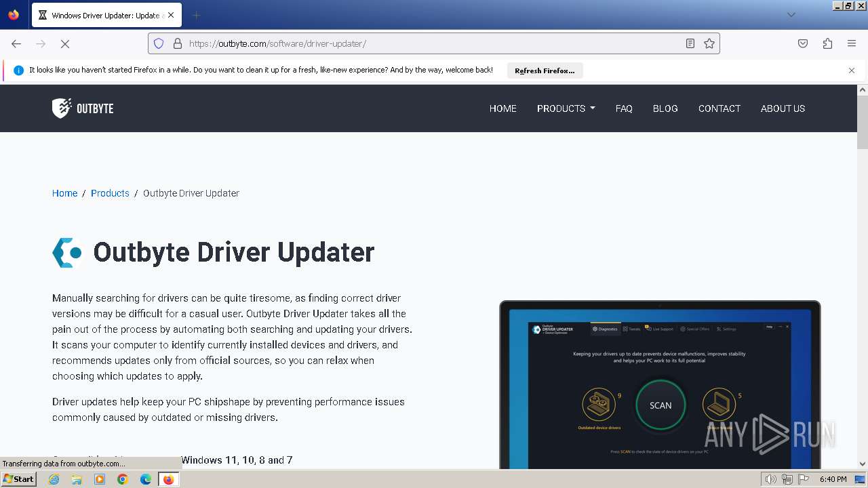This screenshot has height=488, width=868.
Task: Open the Windows Start menu
Action: pyautogui.click(x=19, y=479)
